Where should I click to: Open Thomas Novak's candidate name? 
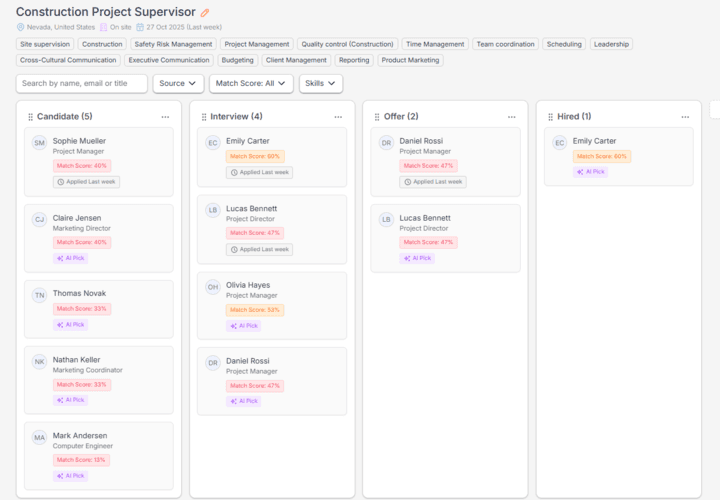79,293
